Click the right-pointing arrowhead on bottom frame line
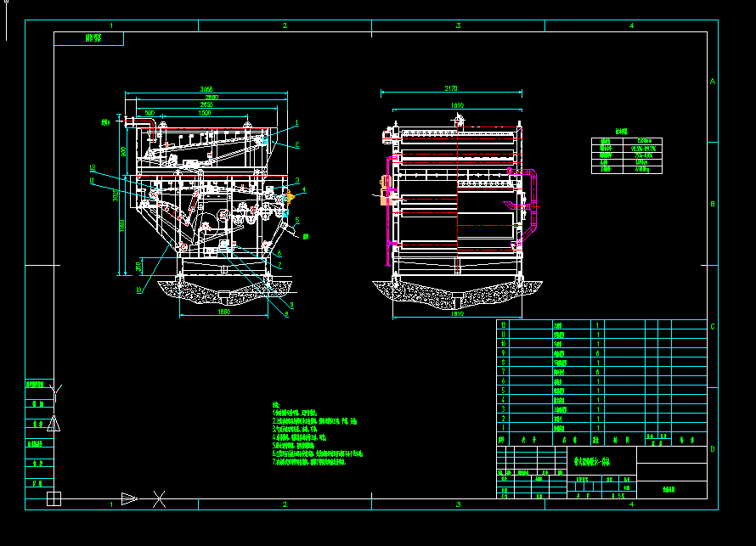756x546 pixels. tap(129, 498)
